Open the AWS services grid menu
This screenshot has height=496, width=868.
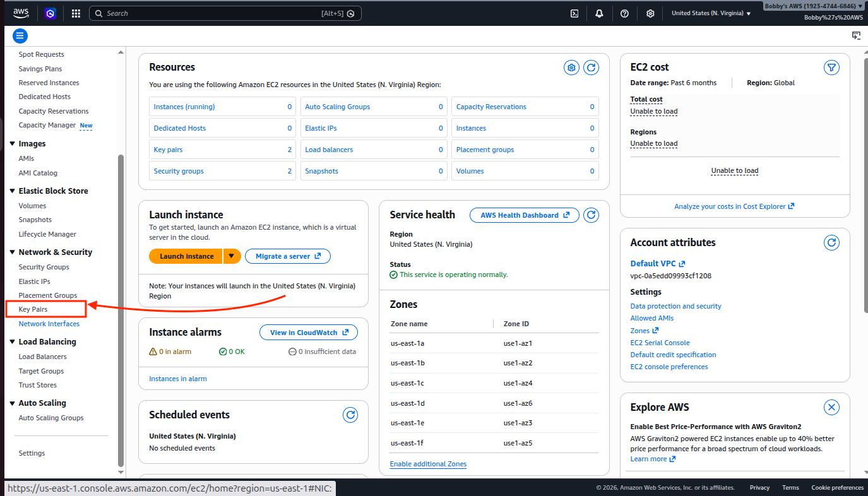pyautogui.click(x=76, y=13)
